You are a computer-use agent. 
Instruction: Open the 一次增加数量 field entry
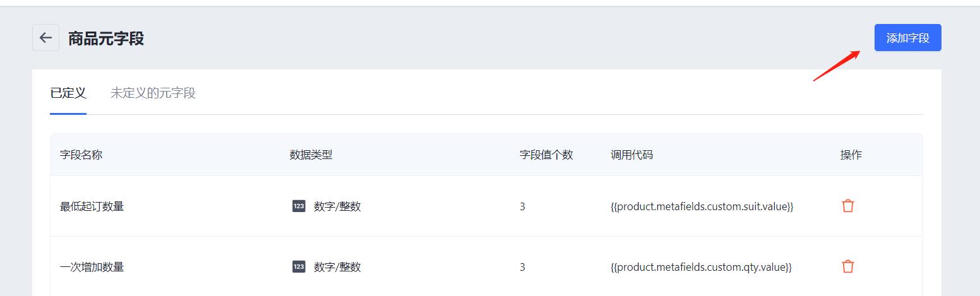[92, 267]
